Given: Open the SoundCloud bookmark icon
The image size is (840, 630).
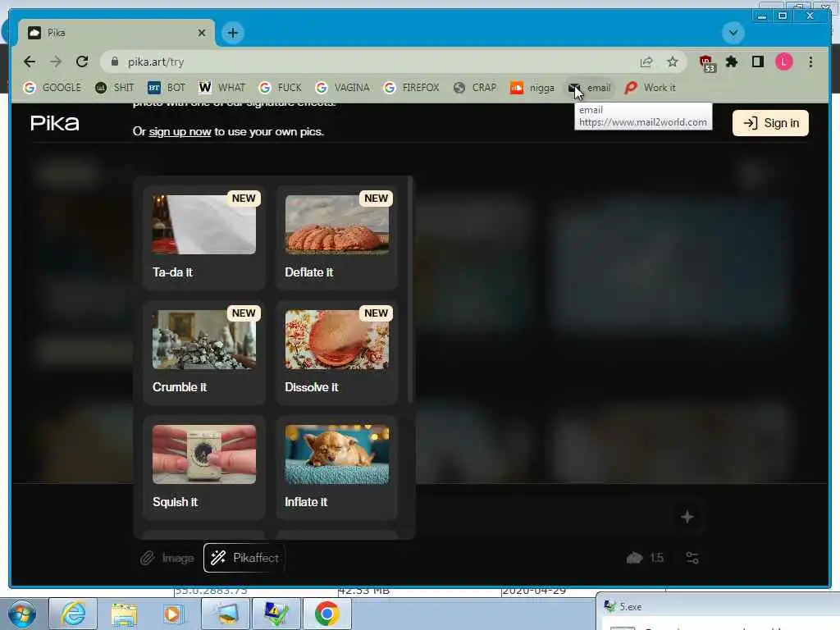Looking at the screenshot, I should (x=517, y=87).
